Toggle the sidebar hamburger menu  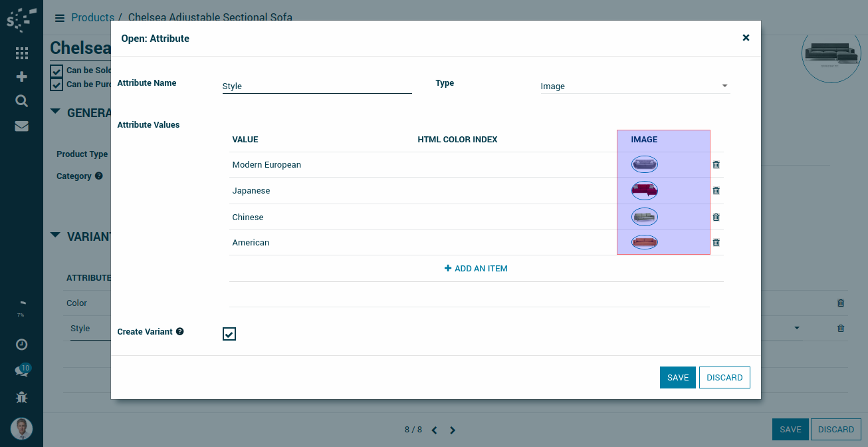coord(60,18)
